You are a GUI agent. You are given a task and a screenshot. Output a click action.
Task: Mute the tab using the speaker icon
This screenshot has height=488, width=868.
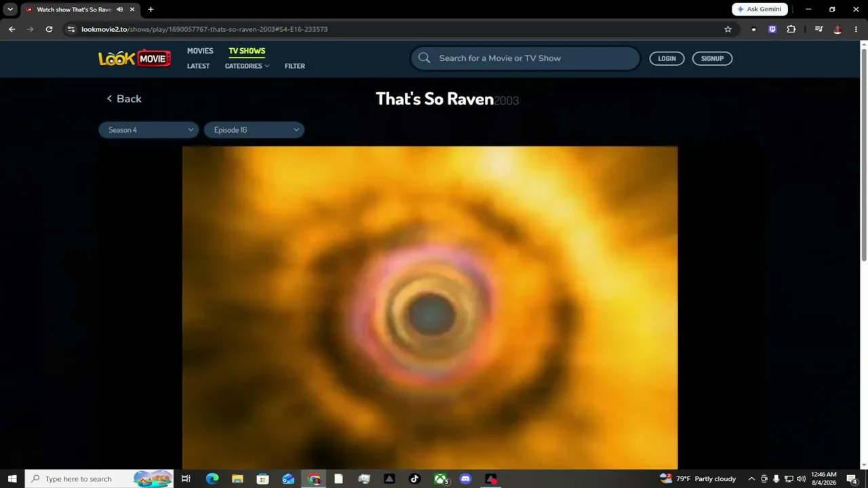[x=119, y=9]
